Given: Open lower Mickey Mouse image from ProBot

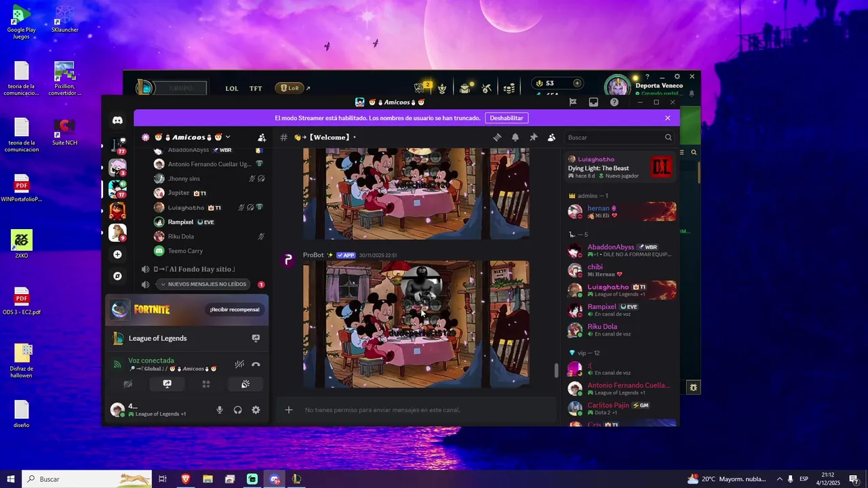Looking at the screenshot, I should (416, 324).
